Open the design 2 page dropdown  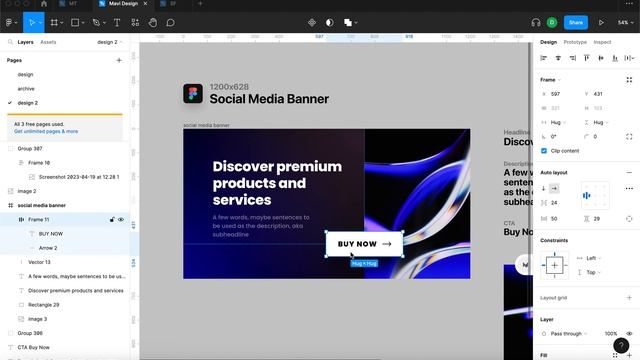109,42
